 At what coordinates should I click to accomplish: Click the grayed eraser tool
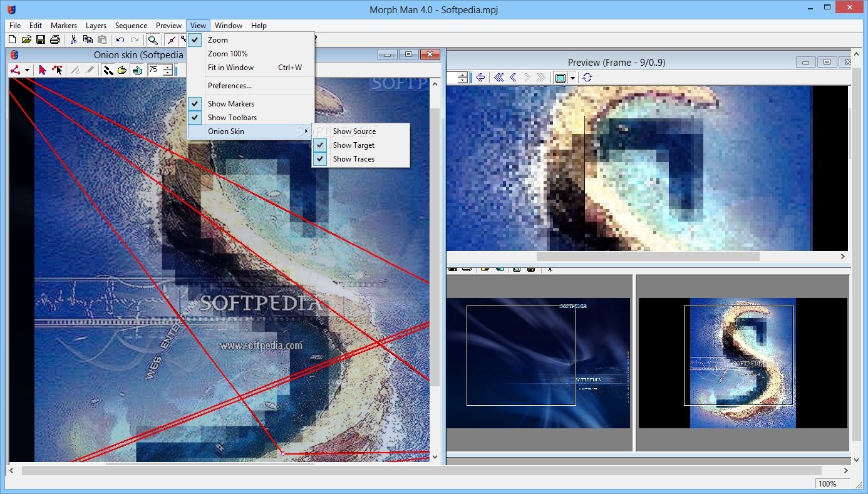90,70
